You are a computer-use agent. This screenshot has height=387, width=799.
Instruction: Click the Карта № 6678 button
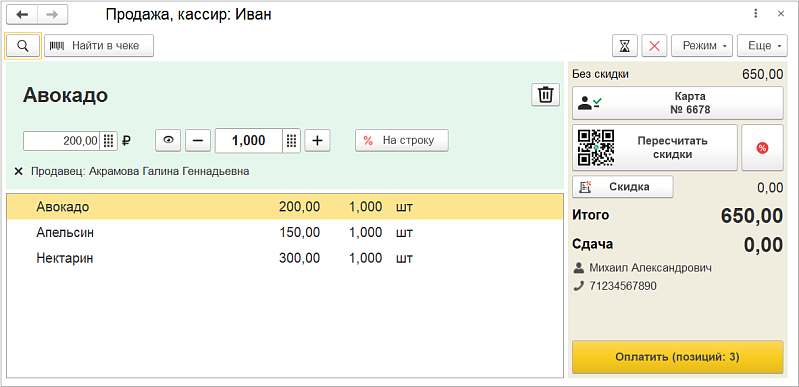678,103
